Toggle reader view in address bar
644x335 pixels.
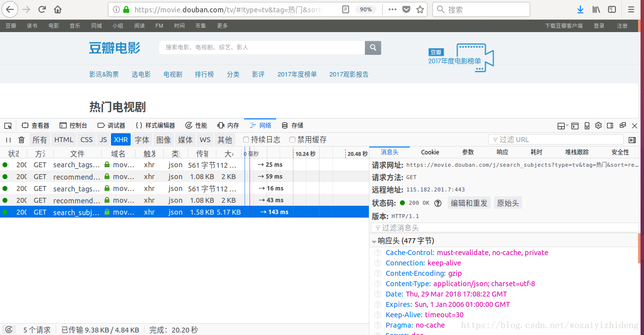(x=346, y=9)
